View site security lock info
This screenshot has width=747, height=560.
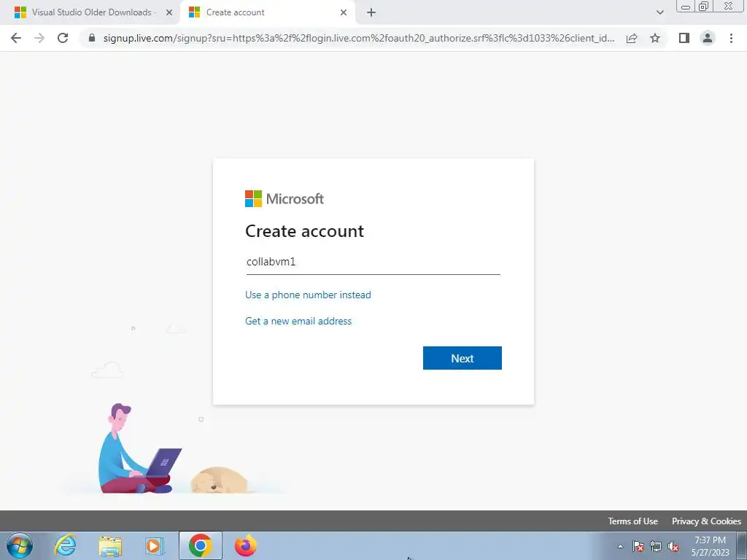pyautogui.click(x=91, y=38)
